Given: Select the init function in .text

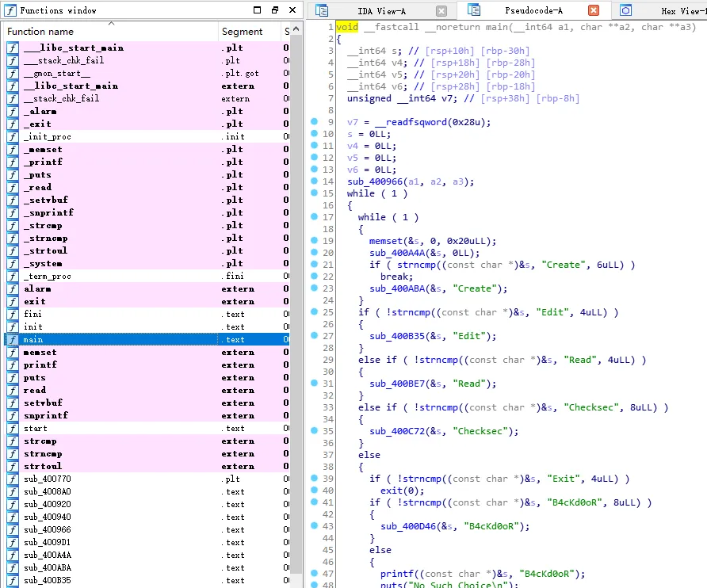Looking at the screenshot, I should pyautogui.click(x=147, y=327).
